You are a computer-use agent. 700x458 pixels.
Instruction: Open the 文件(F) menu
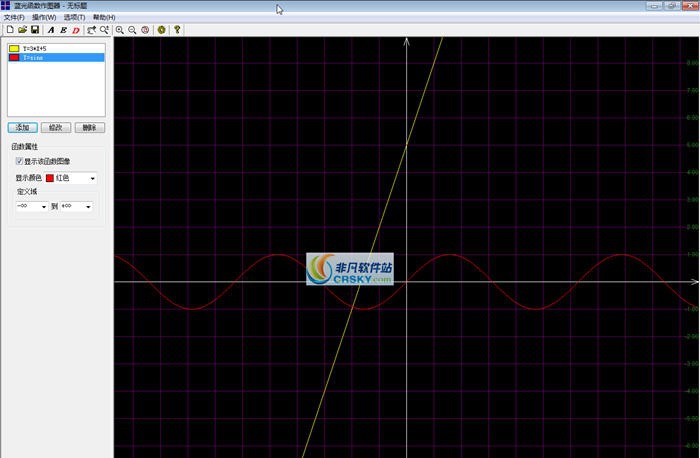[14, 17]
